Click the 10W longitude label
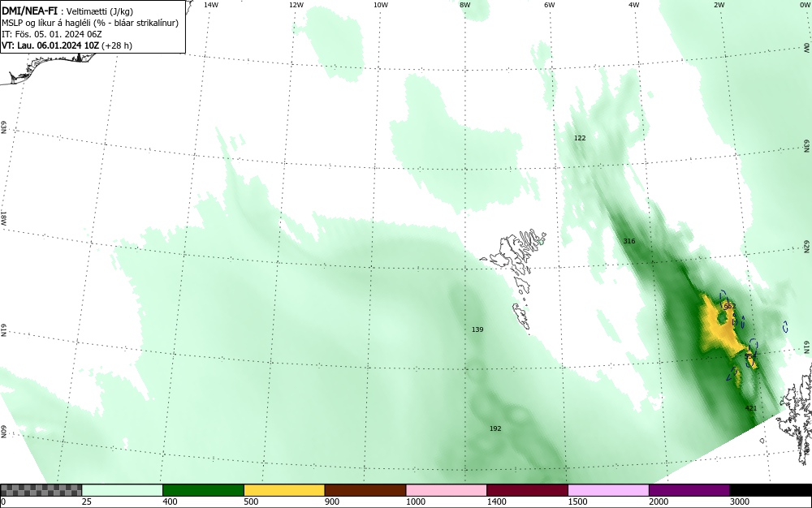 [x=381, y=5]
